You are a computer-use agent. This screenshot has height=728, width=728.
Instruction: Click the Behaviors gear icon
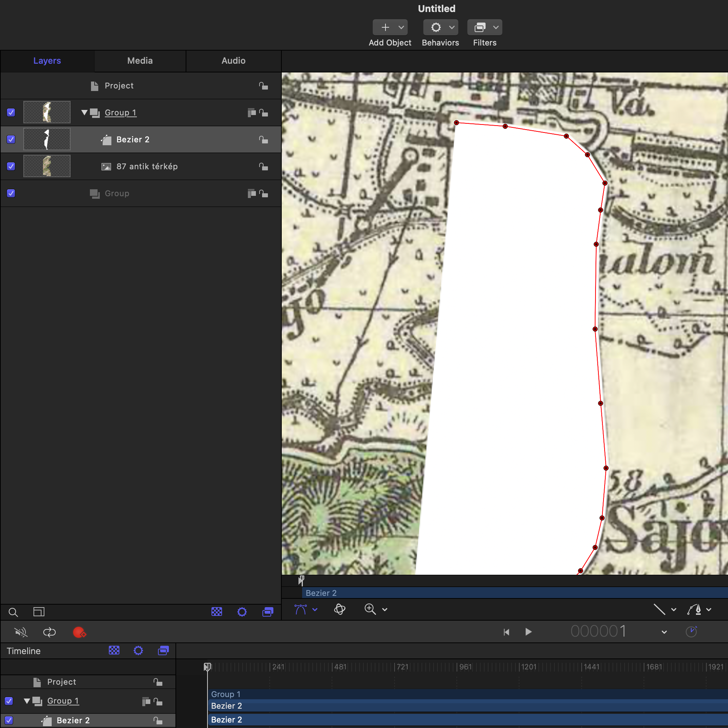pyautogui.click(x=436, y=28)
